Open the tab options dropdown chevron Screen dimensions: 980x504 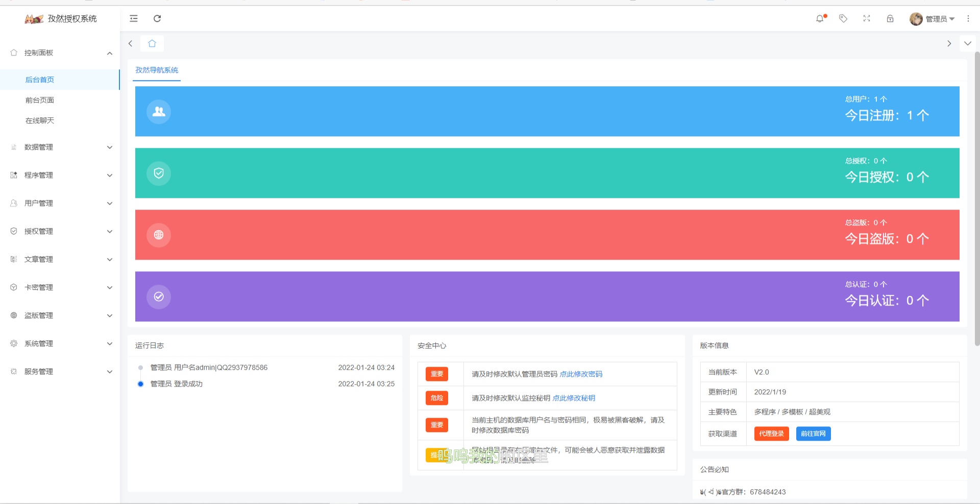[x=967, y=44]
